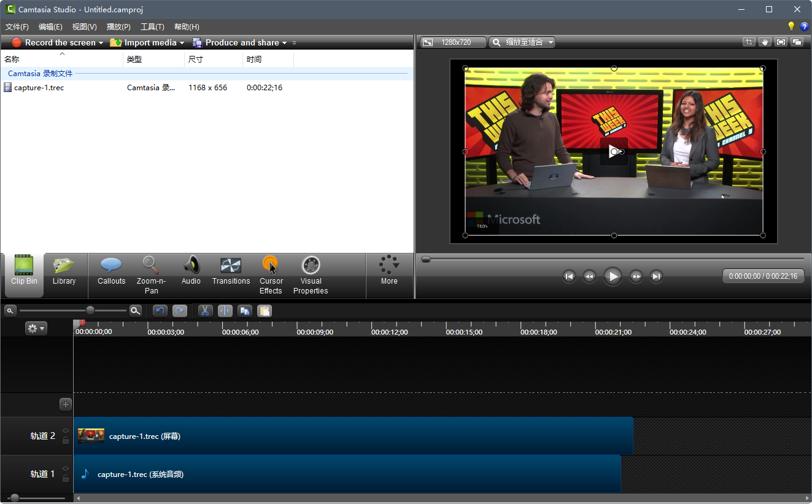Open the Callouts tool
Screen dimensions: 812x504
pos(111,271)
